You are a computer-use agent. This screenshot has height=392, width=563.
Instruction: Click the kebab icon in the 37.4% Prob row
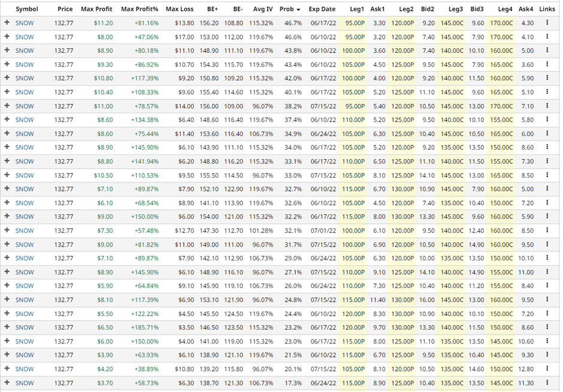547,120
